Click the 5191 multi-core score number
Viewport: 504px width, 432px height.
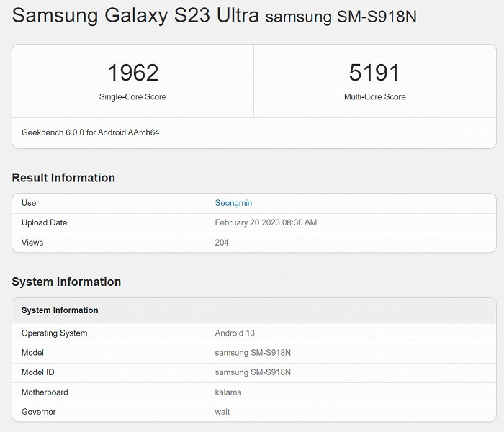click(374, 73)
